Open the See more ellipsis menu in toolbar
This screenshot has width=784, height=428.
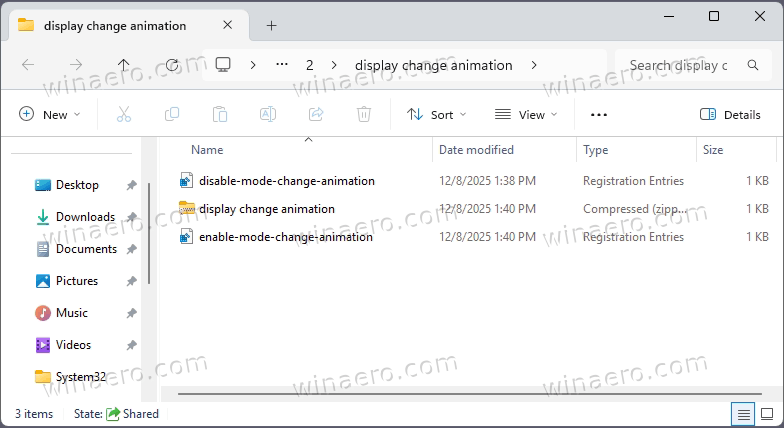click(598, 114)
